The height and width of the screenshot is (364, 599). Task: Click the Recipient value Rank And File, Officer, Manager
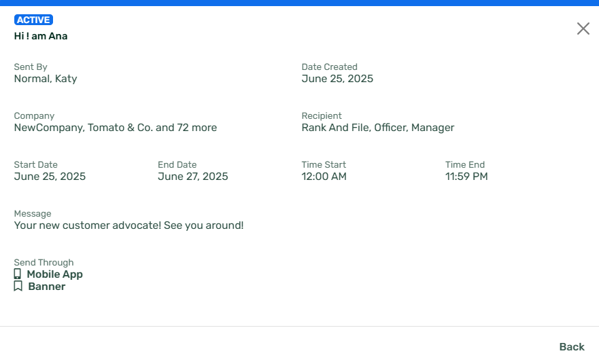(x=378, y=128)
